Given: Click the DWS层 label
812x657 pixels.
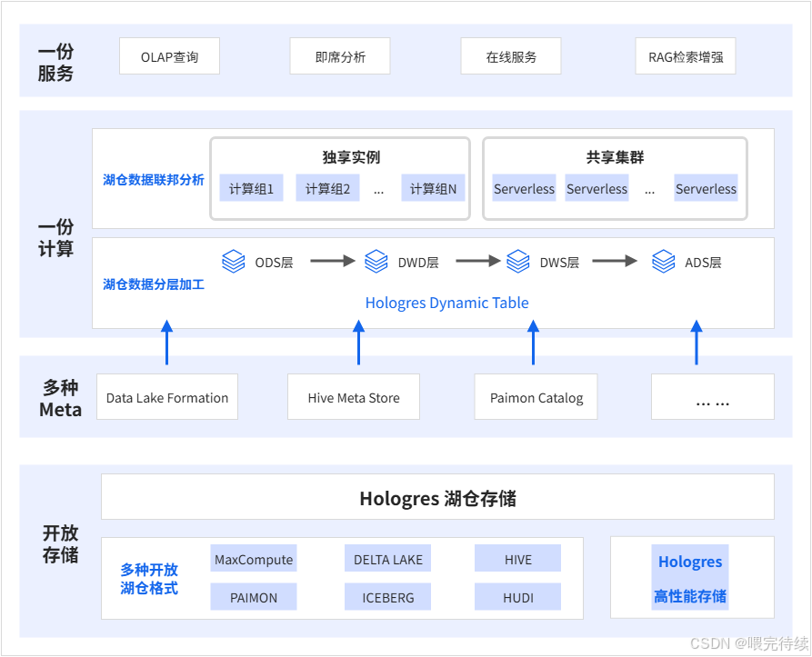Looking at the screenshot, I should pyautogui.click(x=559, y=263).
